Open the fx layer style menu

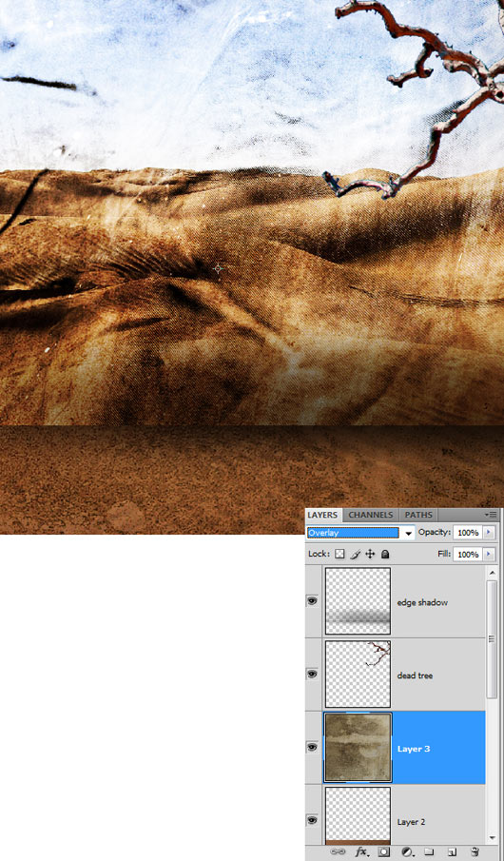click(362, 852)
